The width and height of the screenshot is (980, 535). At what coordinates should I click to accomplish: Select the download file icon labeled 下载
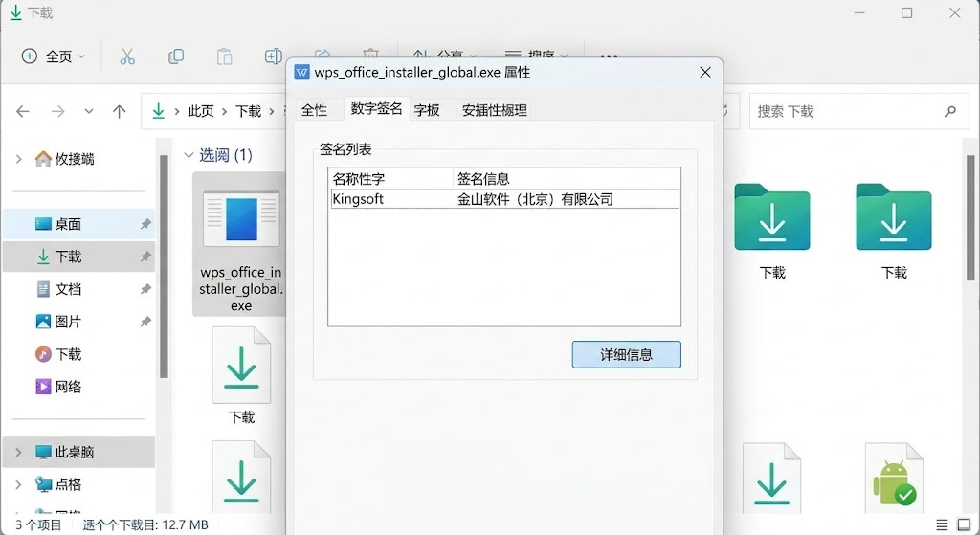coord(241,375)
